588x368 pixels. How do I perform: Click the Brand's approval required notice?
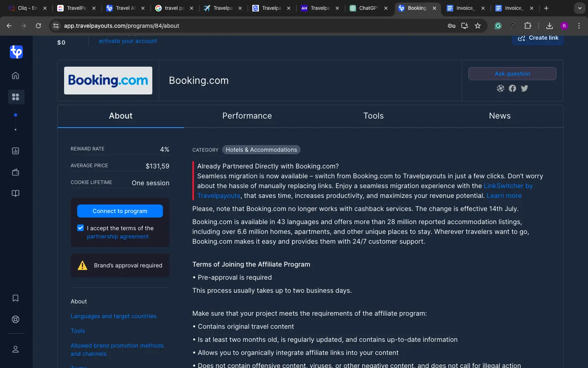pos(120,265)
